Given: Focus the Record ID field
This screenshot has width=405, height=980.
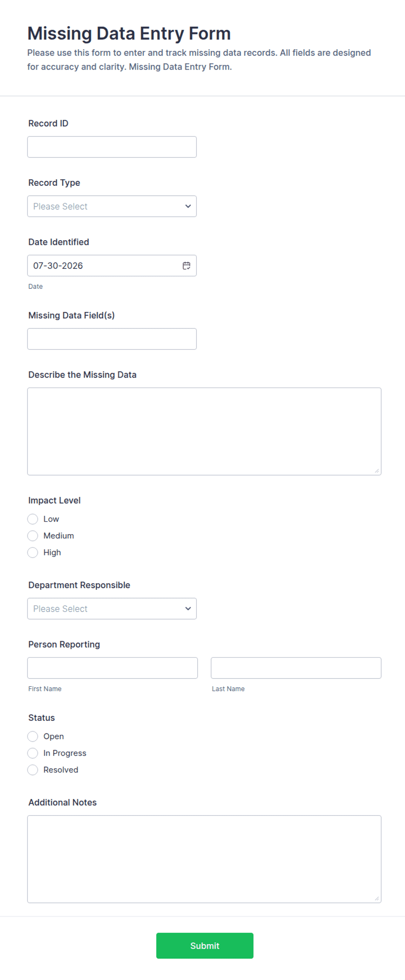Looking at the screenshot, I should pos(112,147).
